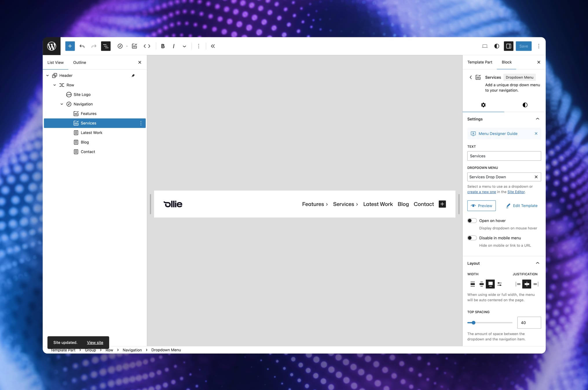The height and width of the screenshot is (390, 588).
Task: Open the Document Overview panel
Action: point(106,46)
